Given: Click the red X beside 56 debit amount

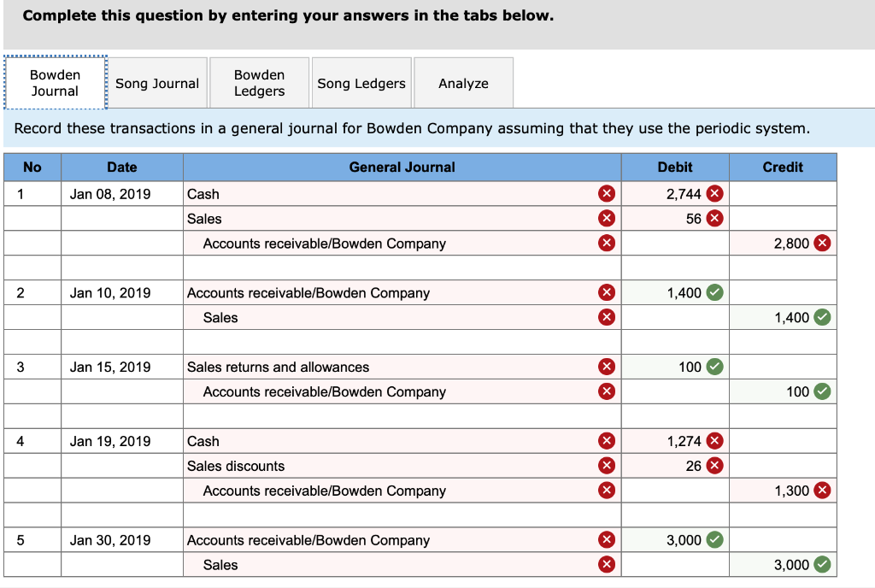Looking at the screenshot, I should coord(714,218).
